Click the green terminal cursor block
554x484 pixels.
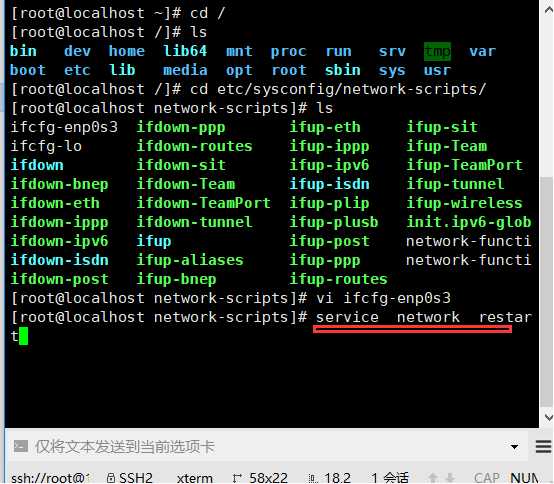coord(23,336)
